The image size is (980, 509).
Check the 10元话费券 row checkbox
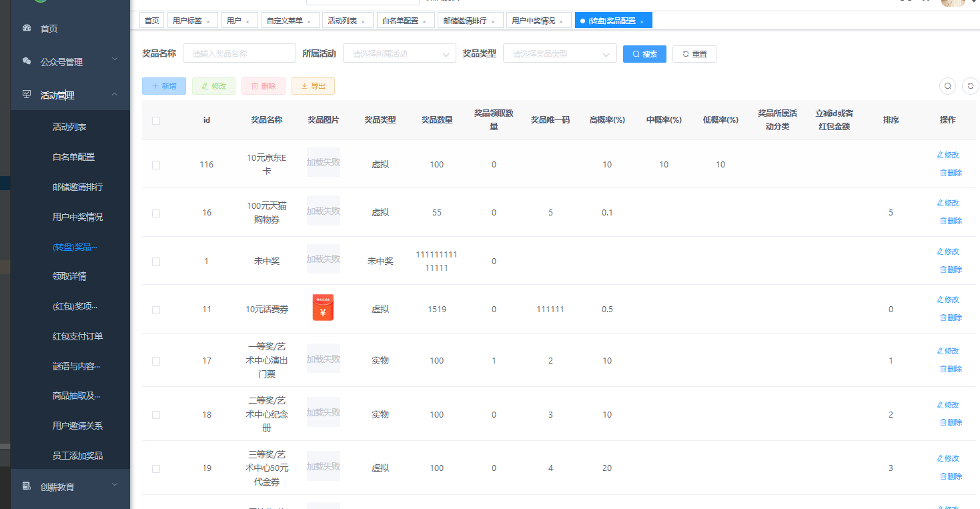(x=156, y=310)
